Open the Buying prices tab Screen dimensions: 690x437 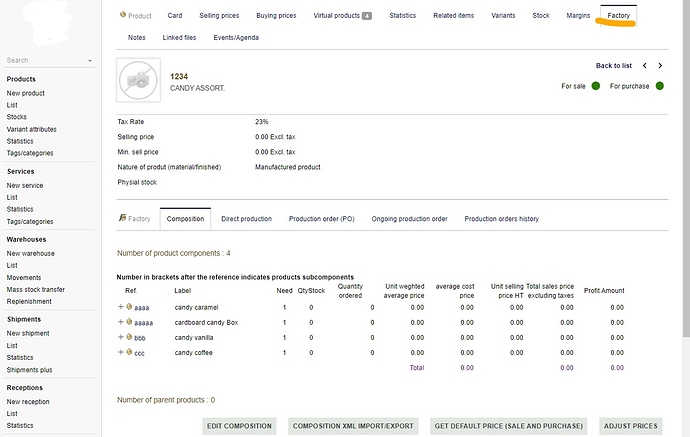coord(276,15)
